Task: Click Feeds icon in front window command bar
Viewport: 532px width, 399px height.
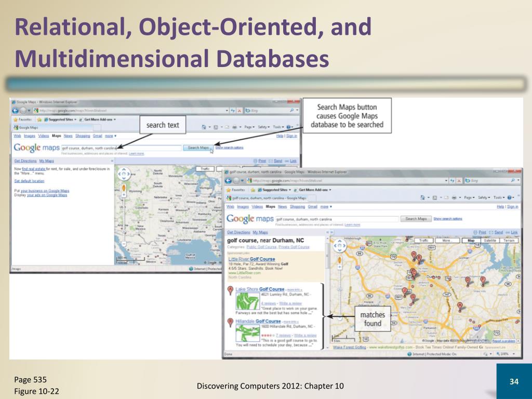Action: (435, 197)
